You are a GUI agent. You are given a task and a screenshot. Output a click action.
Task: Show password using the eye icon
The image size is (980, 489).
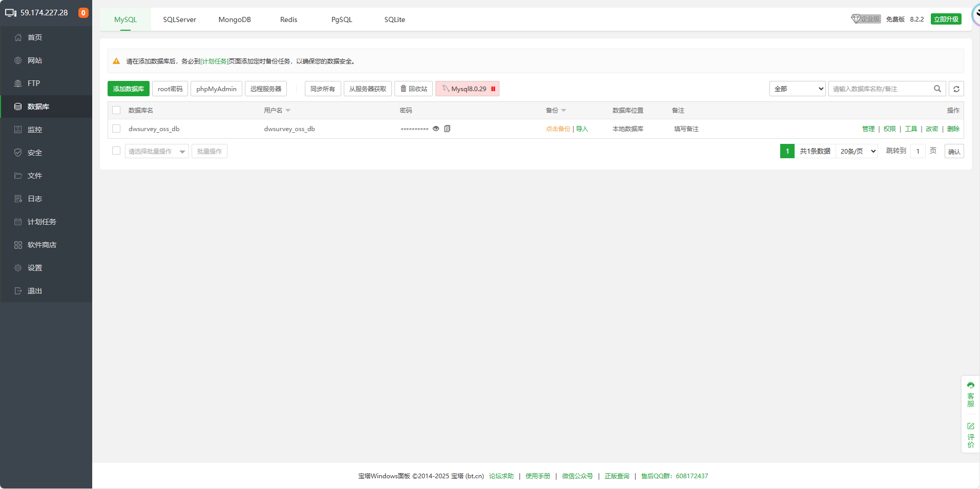point(436,129)
